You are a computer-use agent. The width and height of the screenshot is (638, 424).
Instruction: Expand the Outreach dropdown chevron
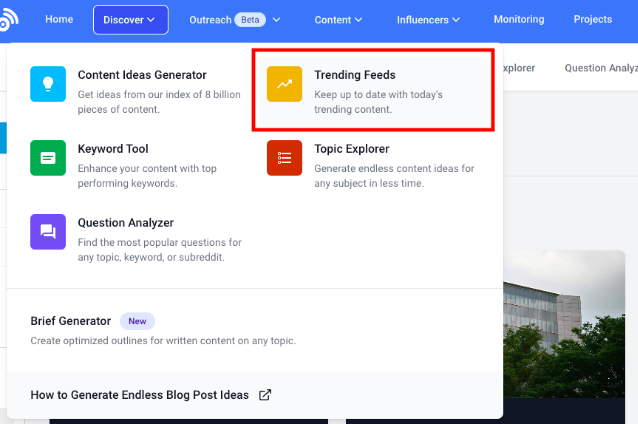(x=276, y=20)
